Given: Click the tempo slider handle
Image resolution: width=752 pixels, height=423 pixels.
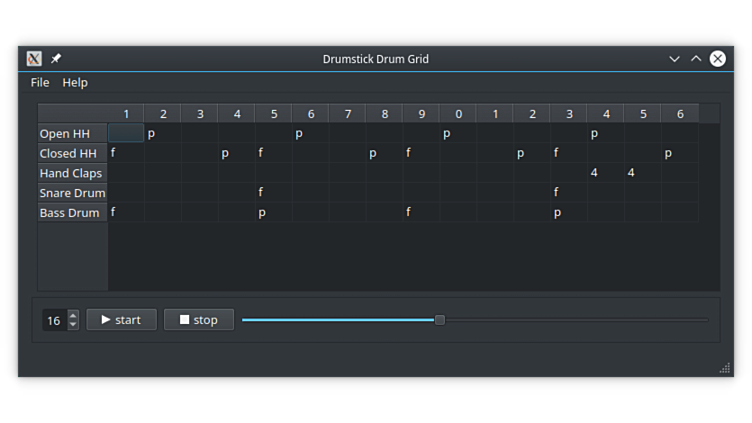Looking at the screenshot, I should [x=439, y=320].
